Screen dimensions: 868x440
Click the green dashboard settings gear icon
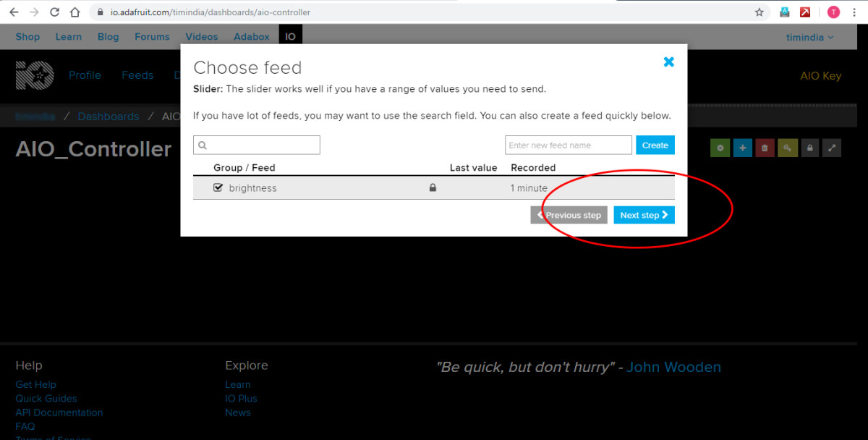click(x=720, y=148)
